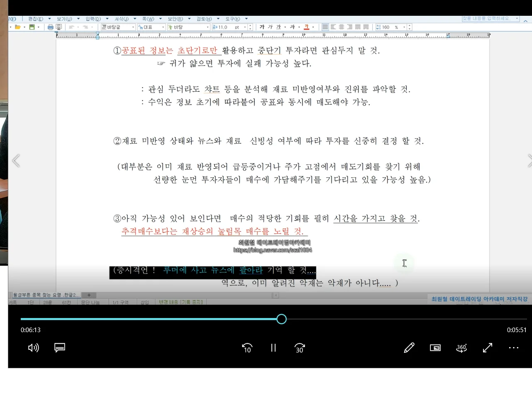Viewport: 532px width, 416px height.
Task: Click the elapsed time 0:06:13
Action: click(x=31, y=330)
